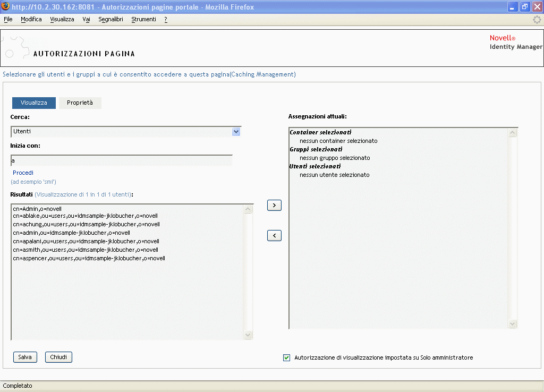Viewport: 544px width, 392px height.
Task: Click the Chiudi button
Action: pos(58,357)
